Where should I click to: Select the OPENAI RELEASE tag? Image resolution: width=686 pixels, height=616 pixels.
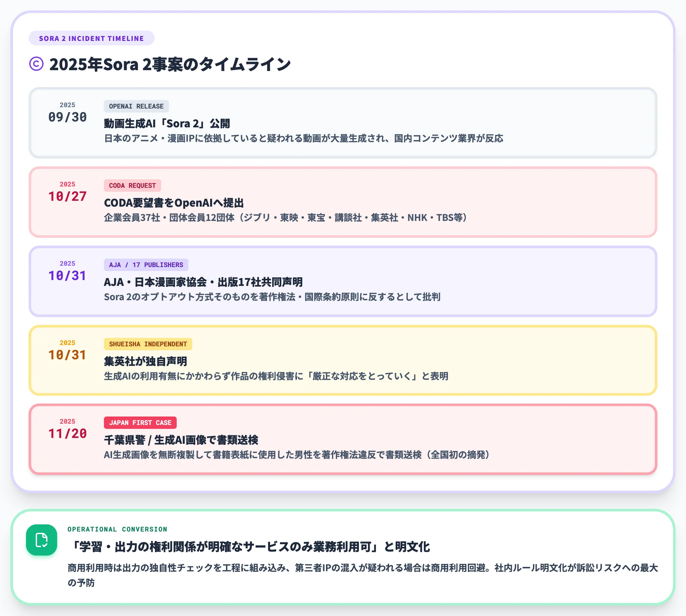tap(136, 106)
